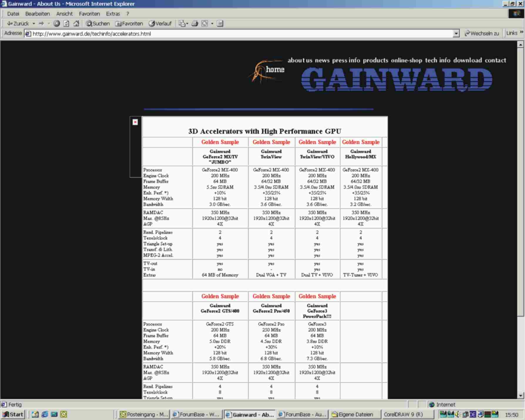Click the 'tech info' navigation link
The image size is (525, 420).
(438, 60)
